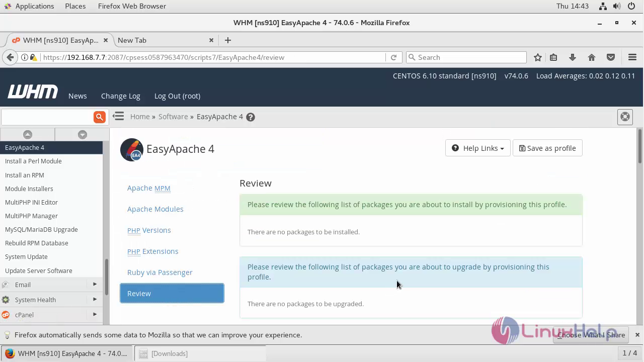Close the WHM EasyApache browser tab
This screenshot has height=362, width=644.
(105, 40)
